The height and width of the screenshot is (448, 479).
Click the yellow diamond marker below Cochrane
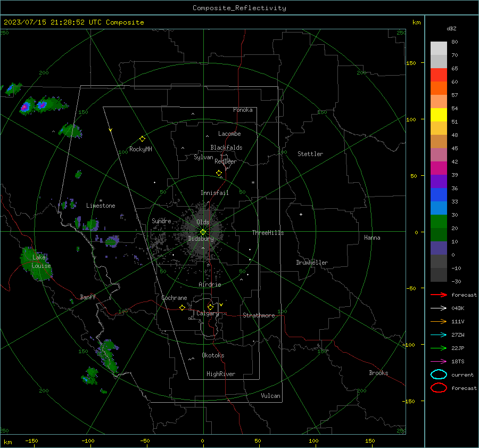click(x=183, y=307)
